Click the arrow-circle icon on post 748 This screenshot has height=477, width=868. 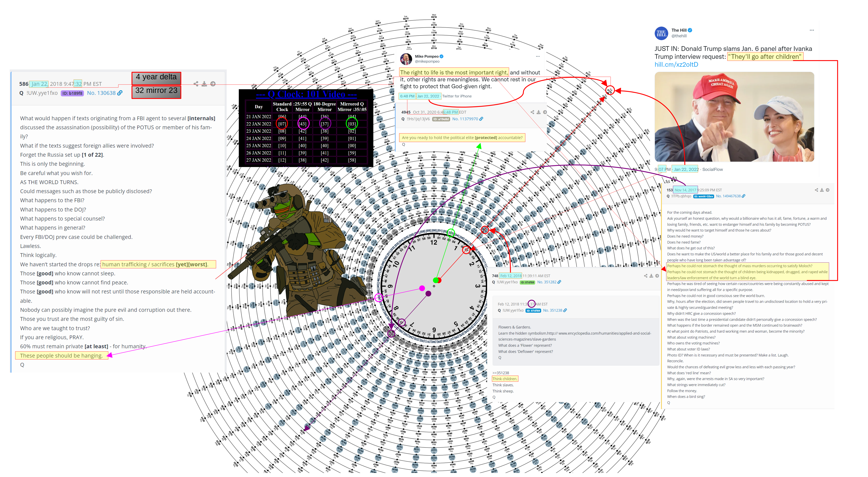click(x=657, y=276)
